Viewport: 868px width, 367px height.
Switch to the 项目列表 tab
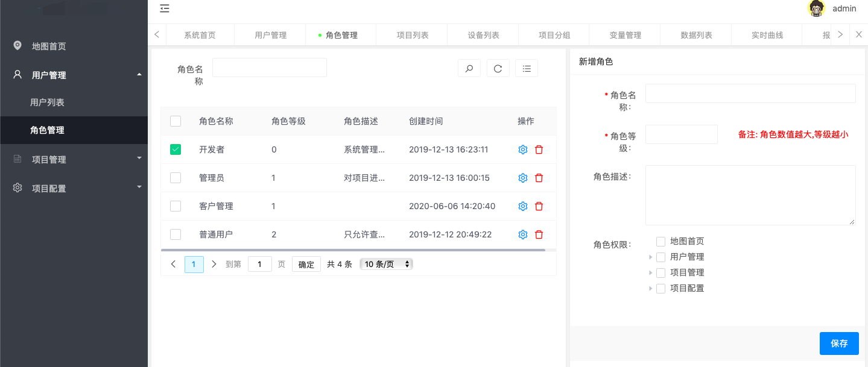coord(413,35)
